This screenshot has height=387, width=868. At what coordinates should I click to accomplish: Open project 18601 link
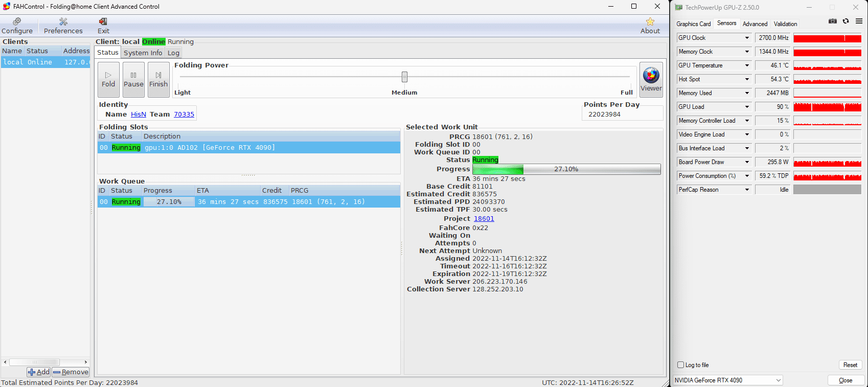484,219
